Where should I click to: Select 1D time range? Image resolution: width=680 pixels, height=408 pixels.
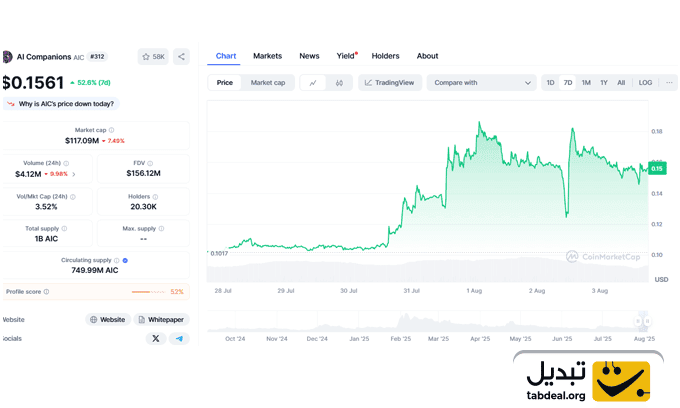[550, 83]
